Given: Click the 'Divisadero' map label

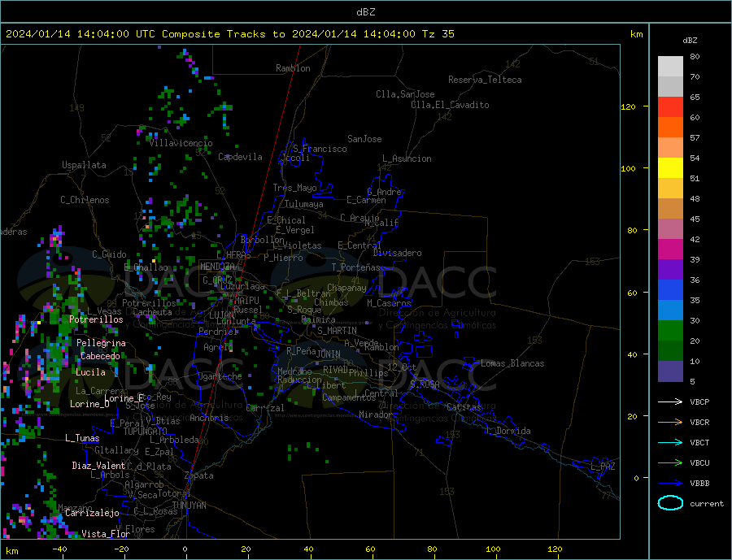Looking at the screenshot, I should (x=397, y=253).
